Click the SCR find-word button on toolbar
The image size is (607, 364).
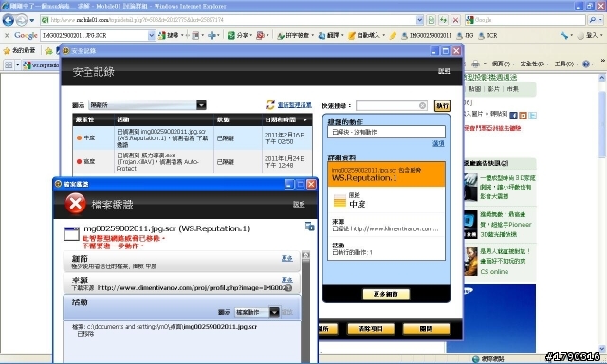tap(487, 36)
